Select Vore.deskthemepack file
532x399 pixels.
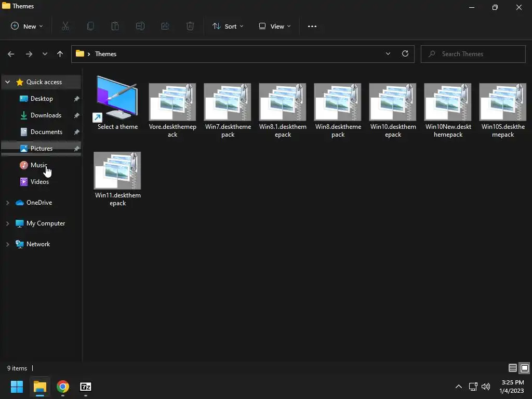click(x=172, y=110)
